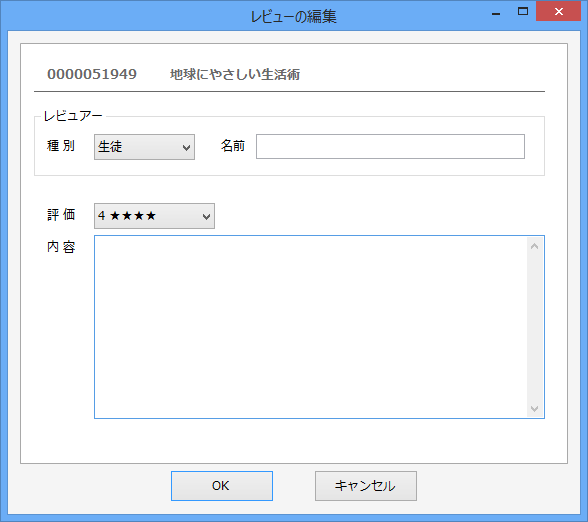Click the レビュアー group label

pos(73,116)
